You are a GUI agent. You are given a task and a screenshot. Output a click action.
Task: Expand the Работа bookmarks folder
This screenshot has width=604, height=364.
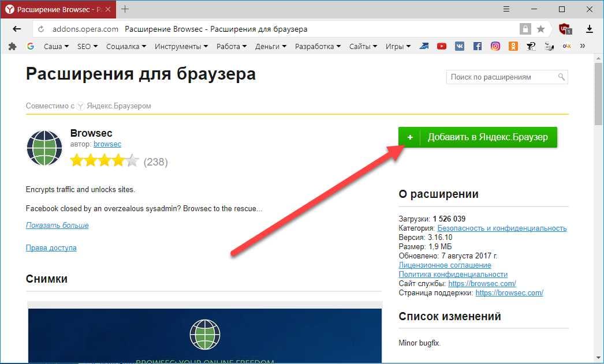231,47
